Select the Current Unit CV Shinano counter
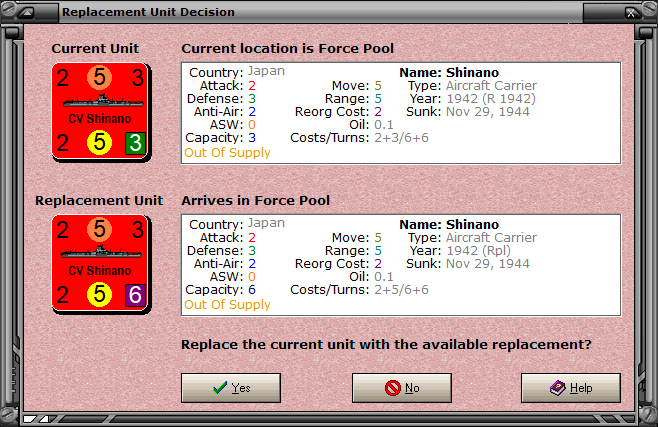This screenshot has height=427, width=658. tap(100, 112)
